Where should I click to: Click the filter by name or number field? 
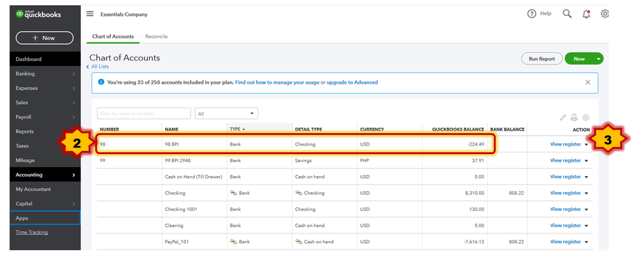click(144, 113)
